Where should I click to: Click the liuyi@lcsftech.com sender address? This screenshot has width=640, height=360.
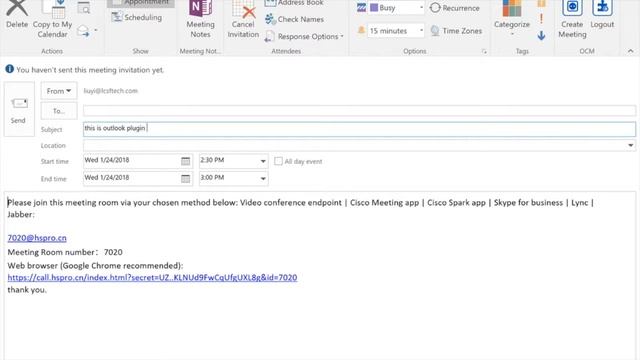coord(111,91)
